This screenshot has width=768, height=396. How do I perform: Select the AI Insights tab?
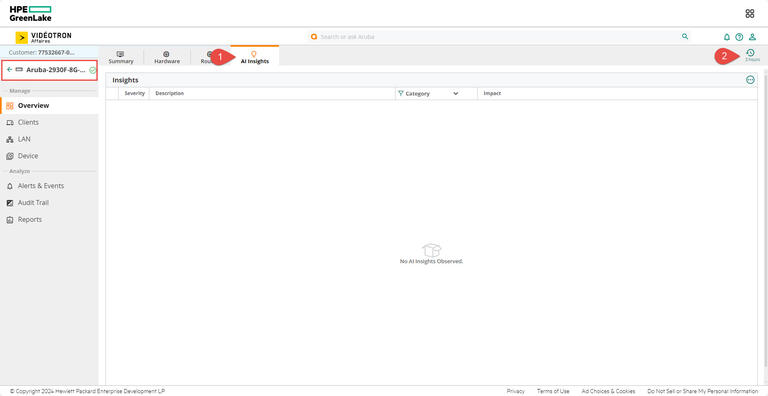[x=255, y=57]
